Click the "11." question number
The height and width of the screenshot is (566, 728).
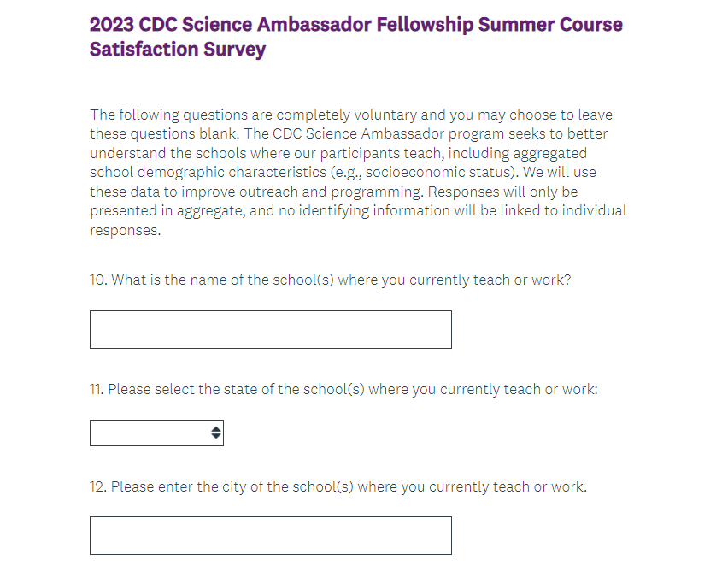97,389
